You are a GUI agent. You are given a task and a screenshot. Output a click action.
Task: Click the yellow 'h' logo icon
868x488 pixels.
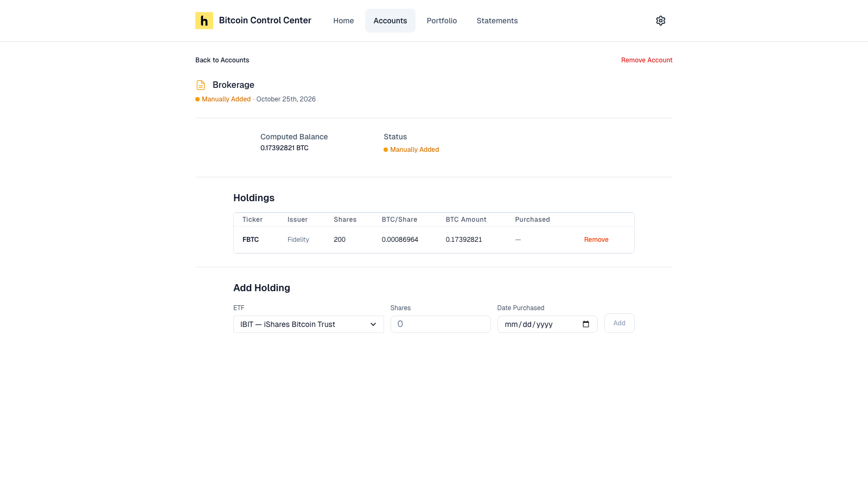coord(204,21)
